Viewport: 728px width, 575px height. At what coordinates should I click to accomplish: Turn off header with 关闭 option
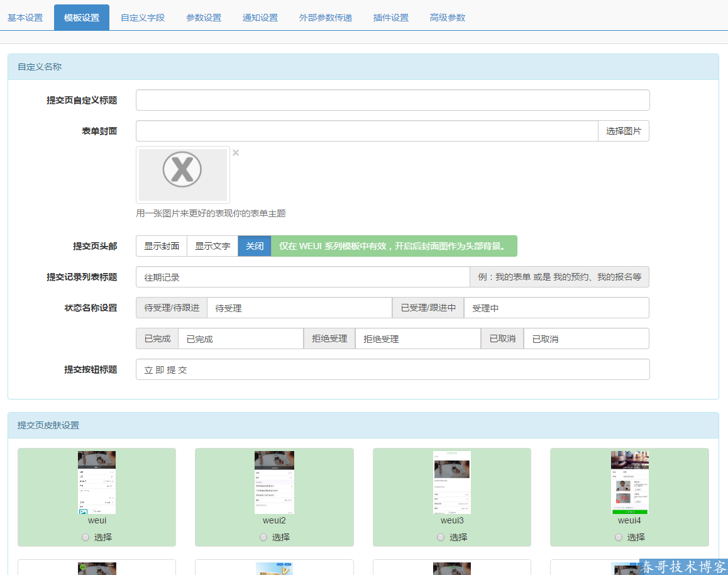[x=255, y=246]
